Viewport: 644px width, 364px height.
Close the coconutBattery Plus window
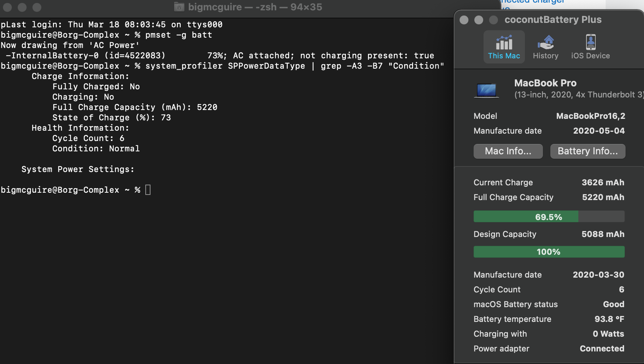pos(464,20)
